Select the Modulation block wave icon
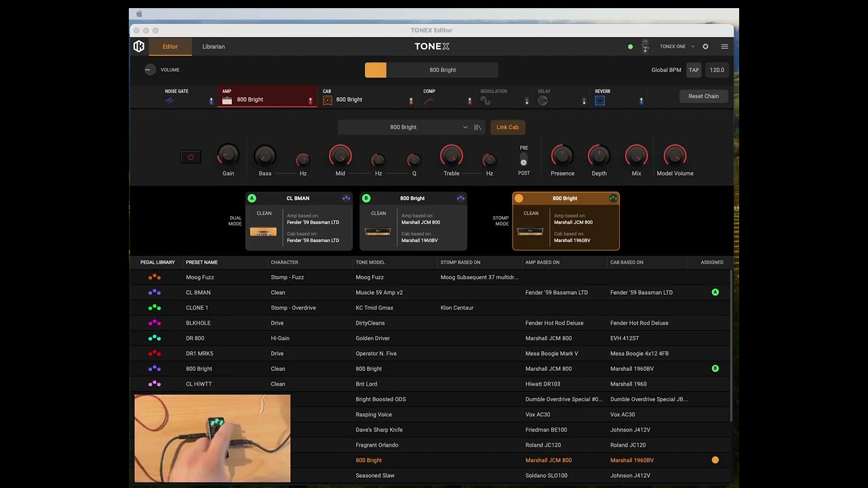This screenshot has height=488, width=868. click(x=486, y=100)
